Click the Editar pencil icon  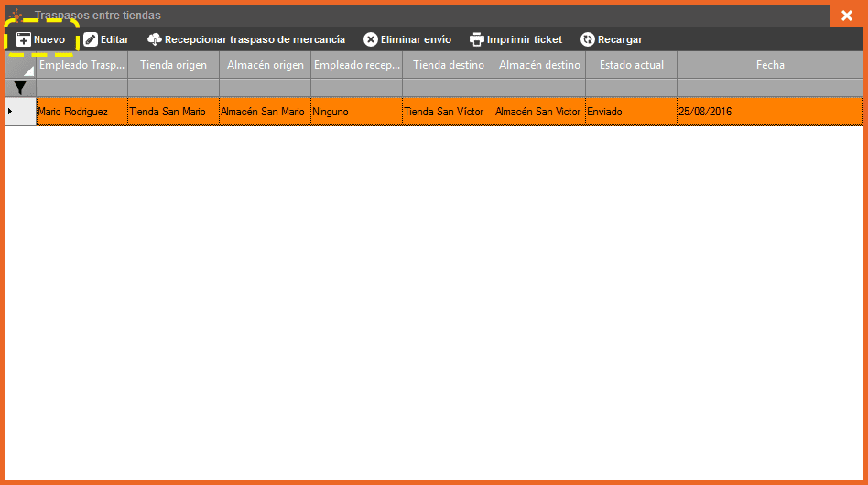[91, 40]
